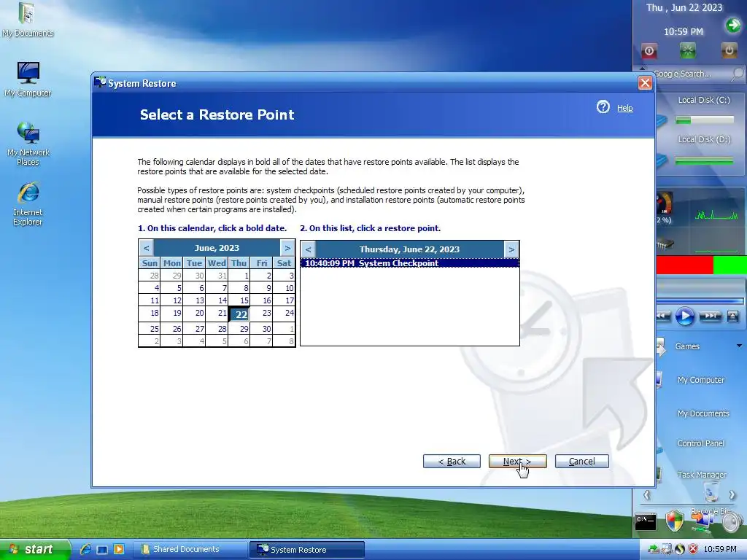Launch Internet Explorer from Quick Launch
The width and height of the screenshot is (747, 560).
tap(86, 549)
